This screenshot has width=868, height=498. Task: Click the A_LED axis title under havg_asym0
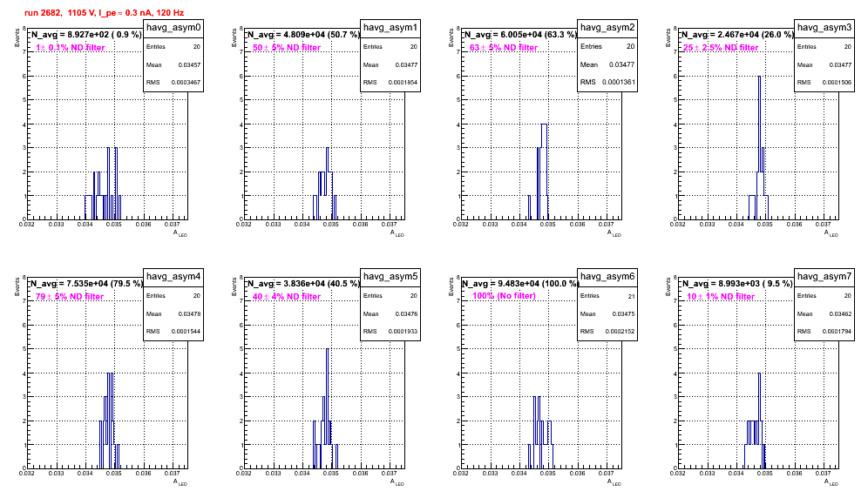click(x=180, y=233)
